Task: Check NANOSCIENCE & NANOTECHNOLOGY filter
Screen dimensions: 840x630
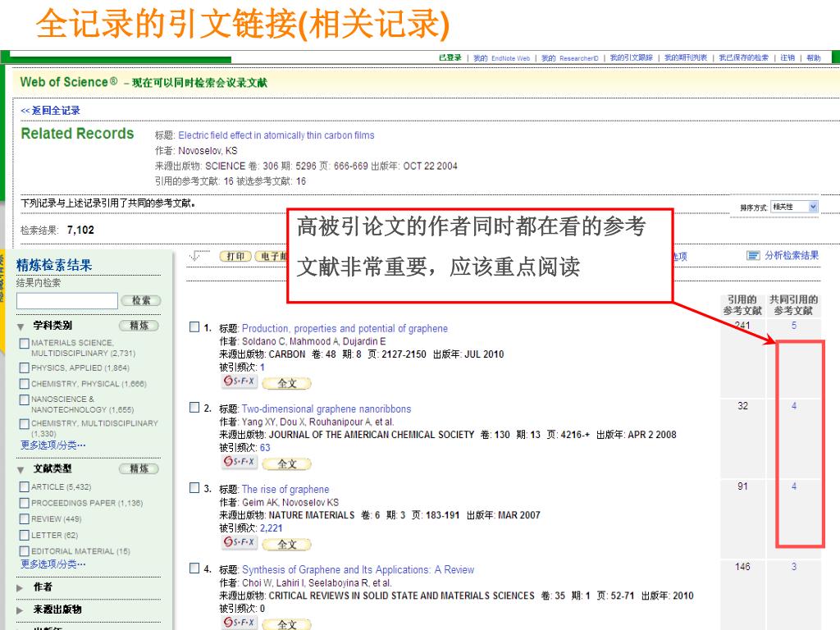Action: 24,399
